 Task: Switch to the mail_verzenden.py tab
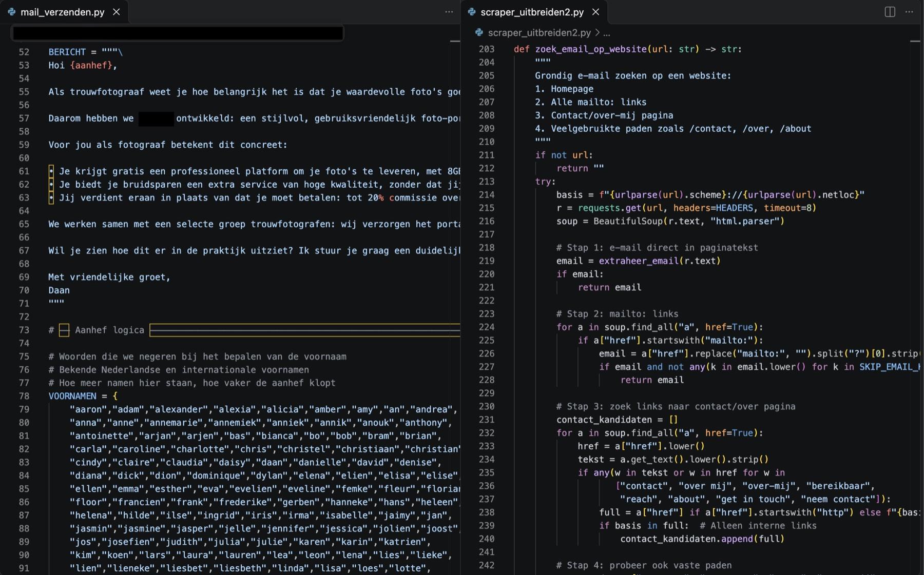point(62,12)
